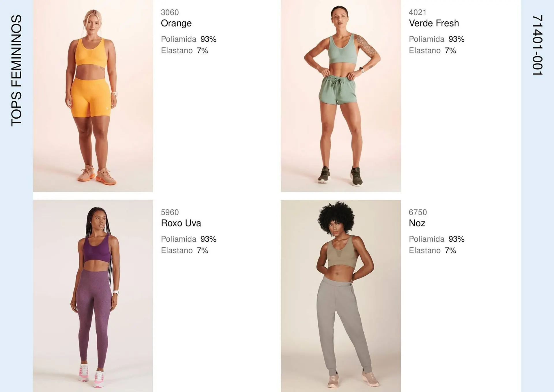Click the Noz color name
This screenshot has height=392, width=554.
point(417,223)
